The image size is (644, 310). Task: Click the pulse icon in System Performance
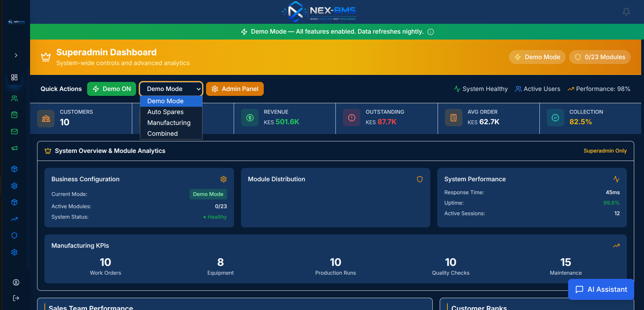pyautogui.click(x=616, y=179)
